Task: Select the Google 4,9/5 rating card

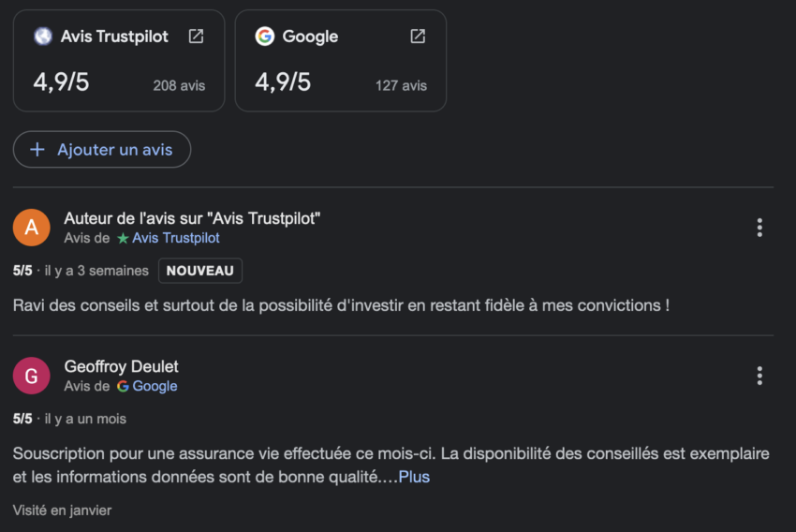Action: pyautogui.click(x=341, y=61)
